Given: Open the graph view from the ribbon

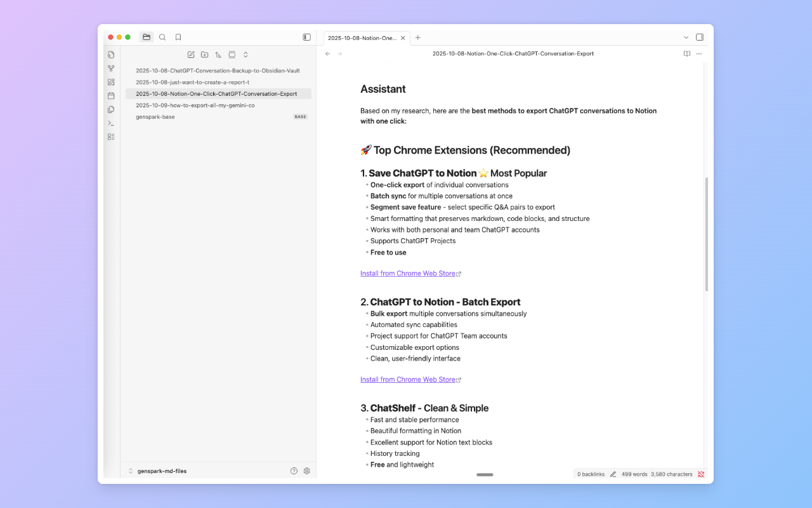Looking at the screenshot, I should click(111, 69).
